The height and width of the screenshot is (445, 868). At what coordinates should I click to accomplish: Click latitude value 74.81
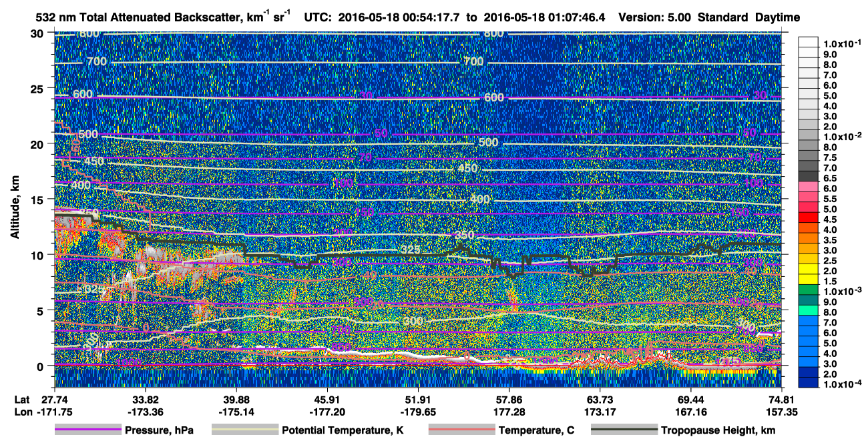pyautogui.click(x=782, y=400)
